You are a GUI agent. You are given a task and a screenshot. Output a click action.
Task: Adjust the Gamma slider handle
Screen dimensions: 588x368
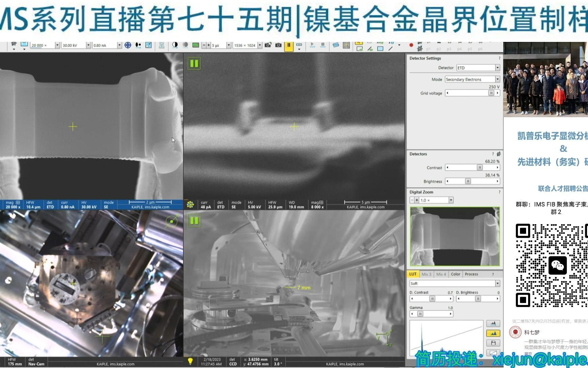pyautogui.click(x=420, y=314)
